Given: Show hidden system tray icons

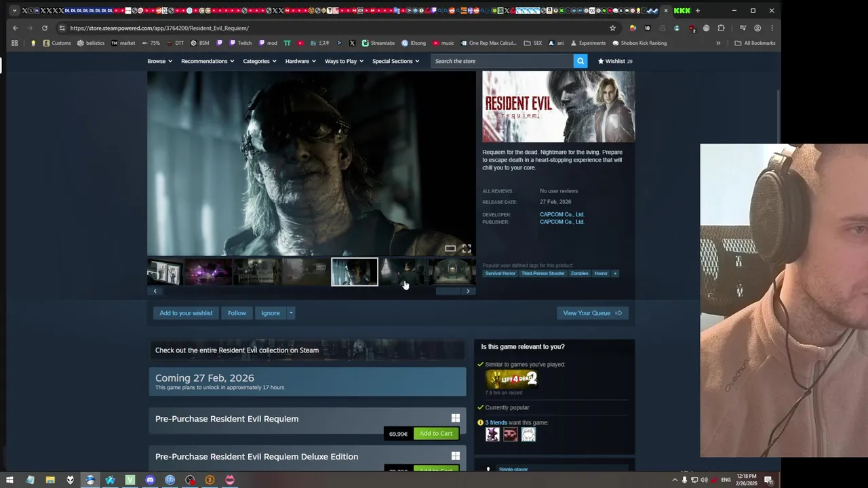Looking at the screenshot, I should coord(674,480).
